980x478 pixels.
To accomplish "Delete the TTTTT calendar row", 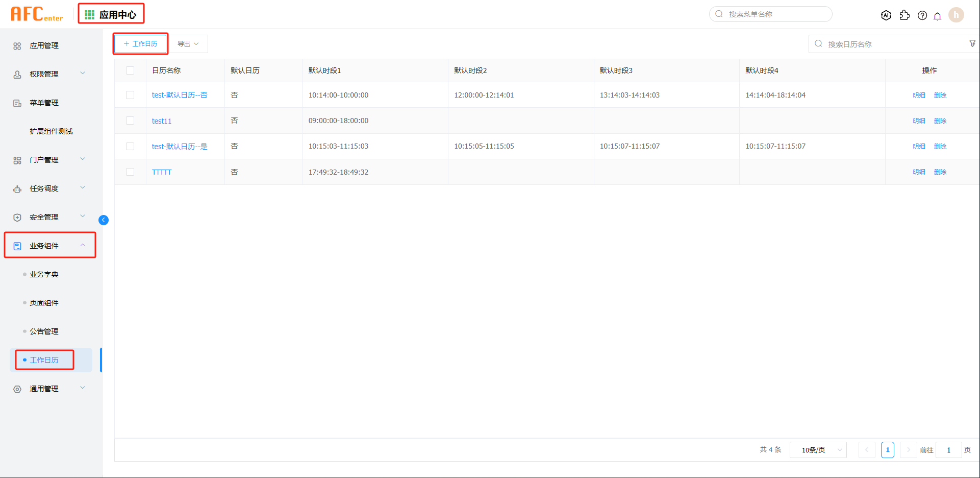I will (x=940, y=172).
